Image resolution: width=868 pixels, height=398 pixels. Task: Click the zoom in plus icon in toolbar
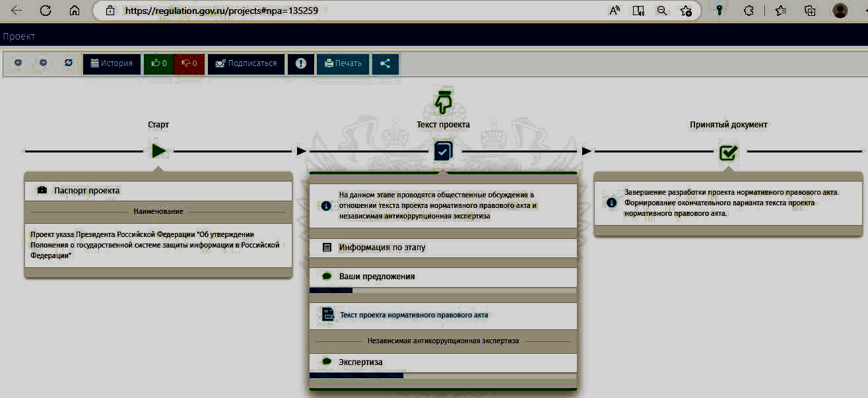click(x=44, y=63)
